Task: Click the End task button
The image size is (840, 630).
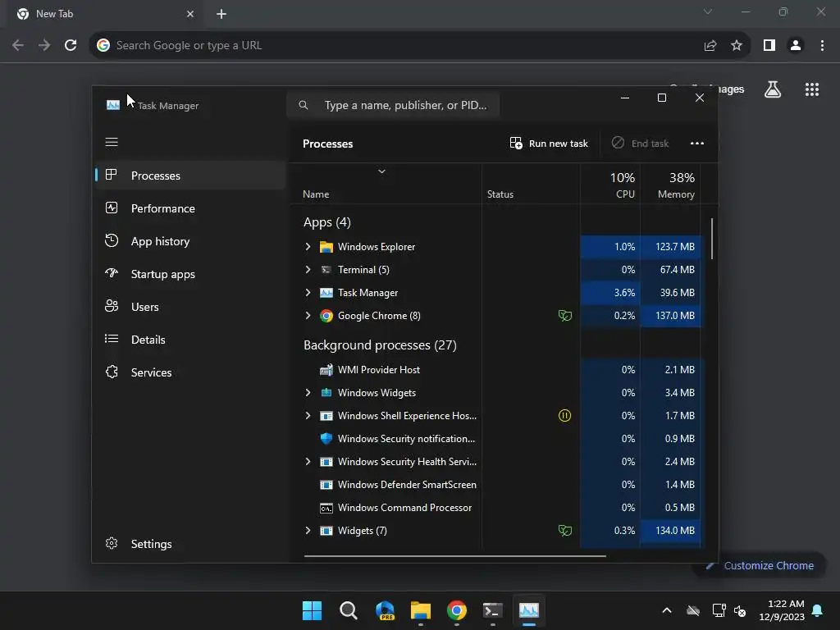Action: [640, 143]
